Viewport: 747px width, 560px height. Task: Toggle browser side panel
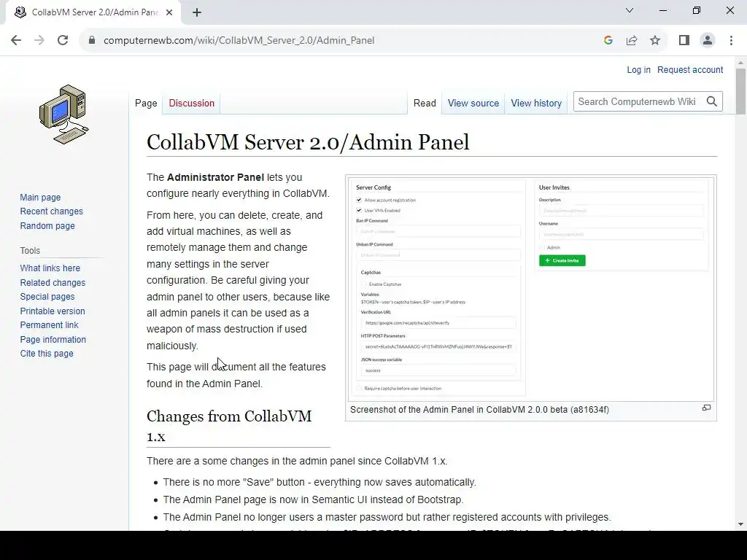coord(684,41)
